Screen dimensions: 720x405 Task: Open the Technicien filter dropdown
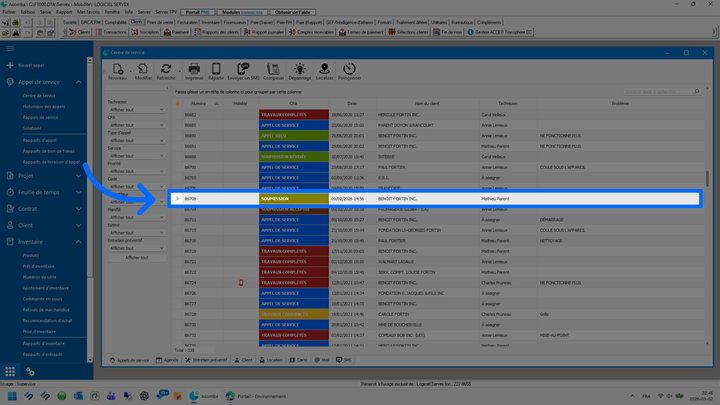pos(136,110)
